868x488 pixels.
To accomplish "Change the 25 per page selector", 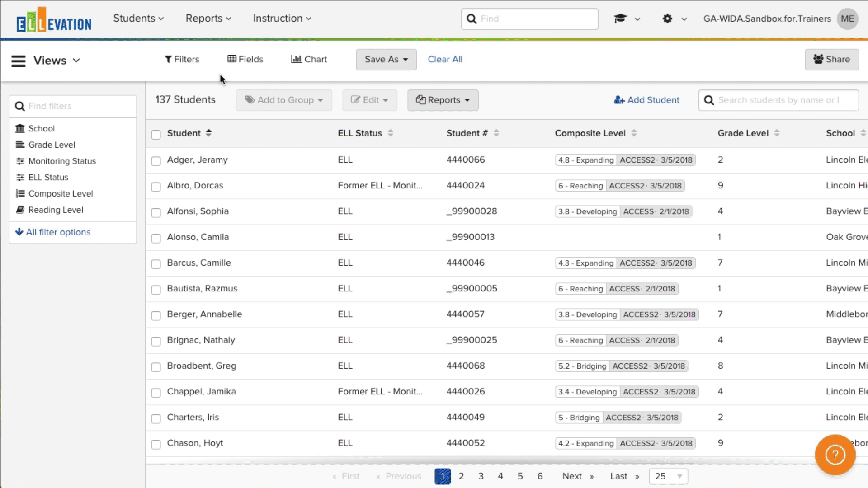I will (668, 476).
